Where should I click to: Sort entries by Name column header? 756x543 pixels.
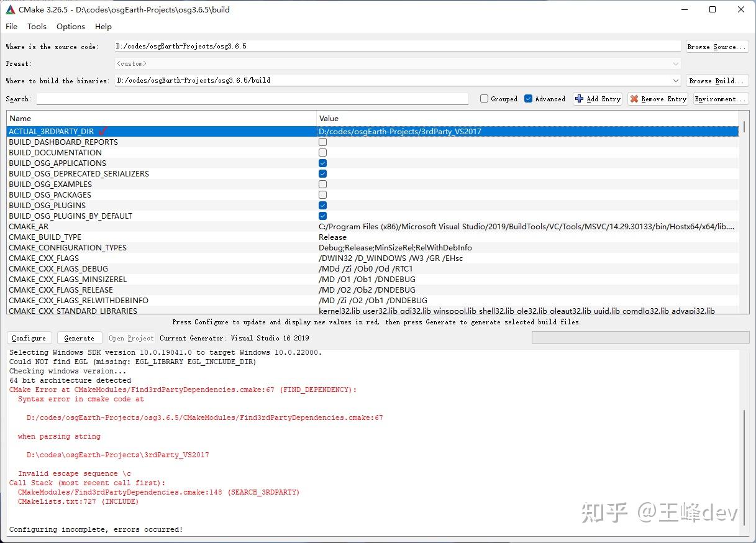(x=162, y=118)
